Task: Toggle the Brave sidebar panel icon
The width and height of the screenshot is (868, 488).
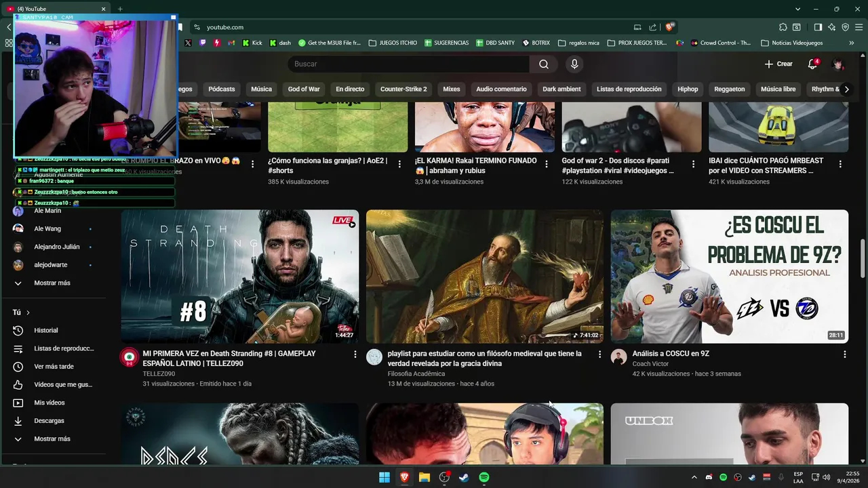Action: (818, 27)
